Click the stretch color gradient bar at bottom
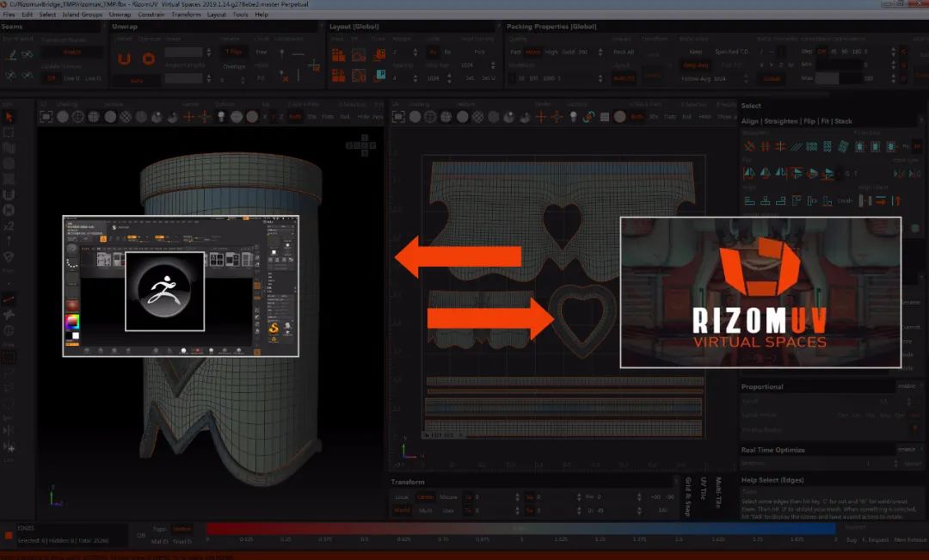 click(x=520, y=528)
